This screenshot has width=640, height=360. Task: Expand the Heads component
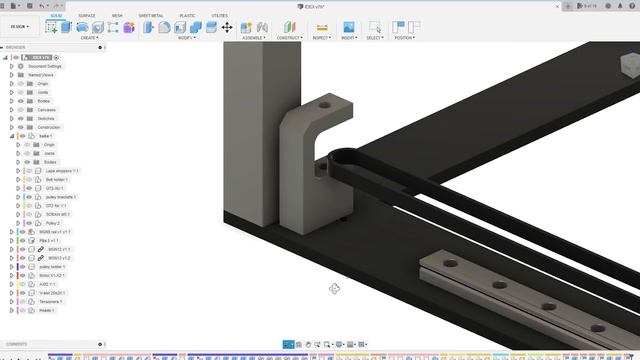[x=11, y=310]
